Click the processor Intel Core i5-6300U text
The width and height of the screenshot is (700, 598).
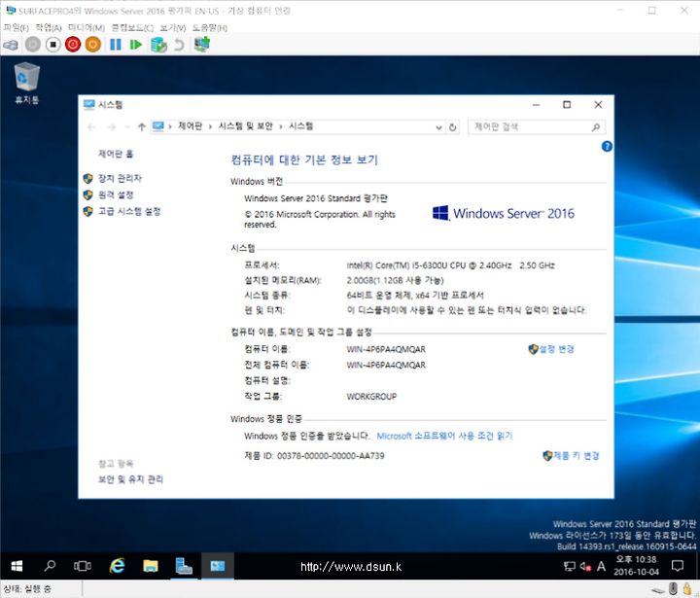[x=450, y=265]
